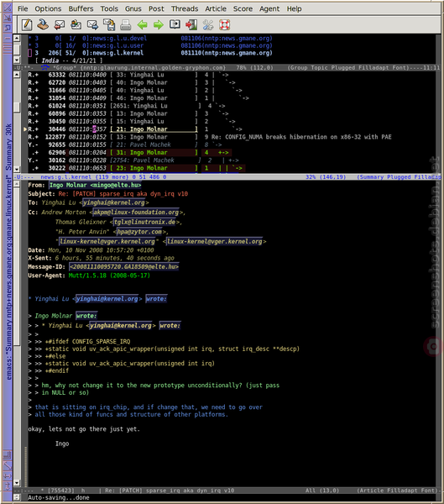Open the Gnus menu
The height and width of the screenshot is (504, 444).
(133, 8)
